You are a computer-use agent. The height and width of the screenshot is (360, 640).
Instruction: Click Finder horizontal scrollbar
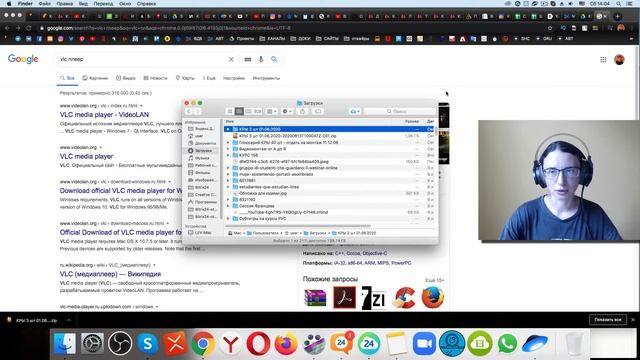pos(298,226)
